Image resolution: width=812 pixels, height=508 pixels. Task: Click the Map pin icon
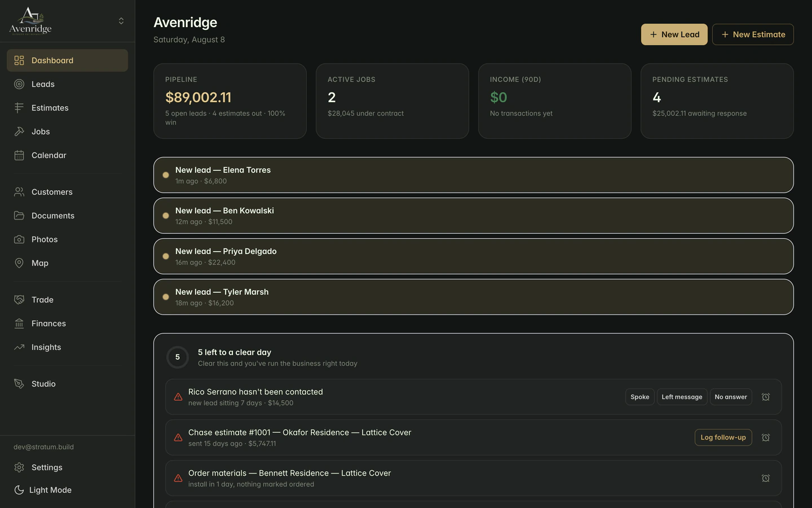point(19,263)
